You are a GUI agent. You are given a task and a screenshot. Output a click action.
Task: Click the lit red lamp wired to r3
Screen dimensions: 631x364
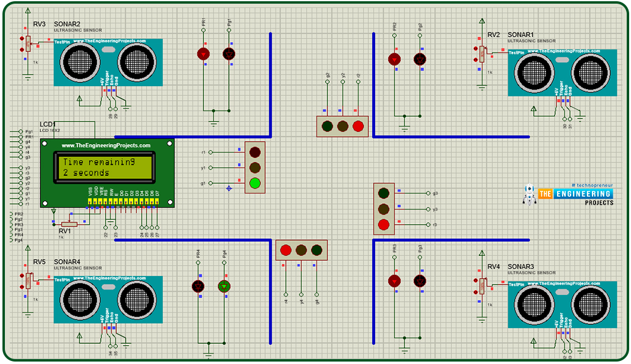[384, 225]
